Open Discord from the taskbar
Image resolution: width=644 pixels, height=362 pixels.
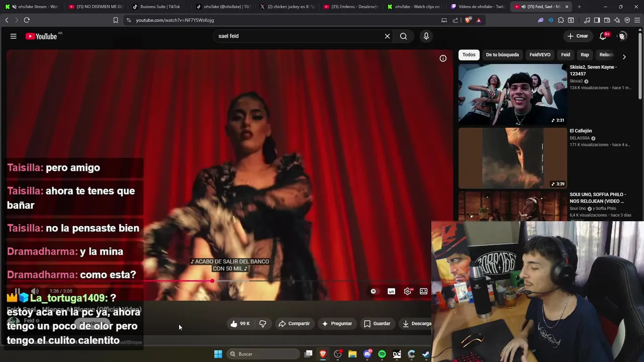pyautogui.click(x=367, y=354)
